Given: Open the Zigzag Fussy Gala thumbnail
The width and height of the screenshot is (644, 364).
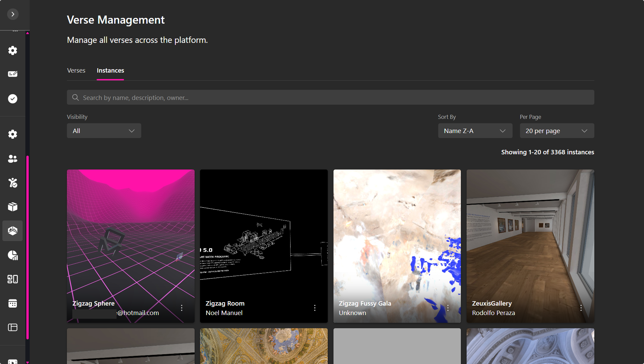Looking at the screenshot, I should click(x=397, y=236).
